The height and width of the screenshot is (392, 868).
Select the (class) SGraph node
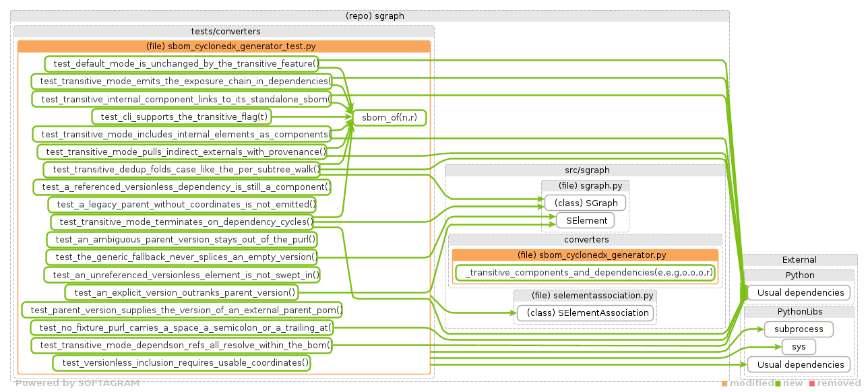pyautogui.click(x=586, y=202)
